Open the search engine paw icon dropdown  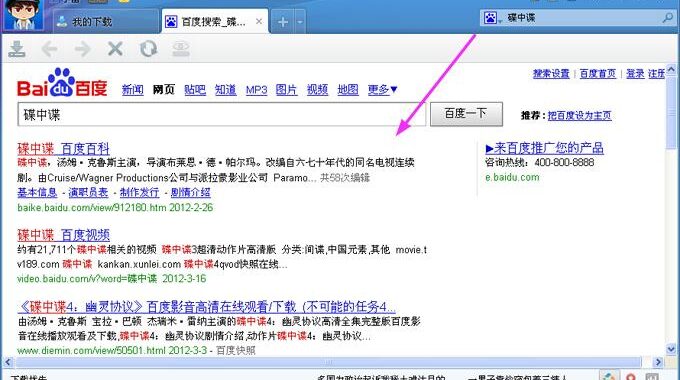[x=492, y=18]
